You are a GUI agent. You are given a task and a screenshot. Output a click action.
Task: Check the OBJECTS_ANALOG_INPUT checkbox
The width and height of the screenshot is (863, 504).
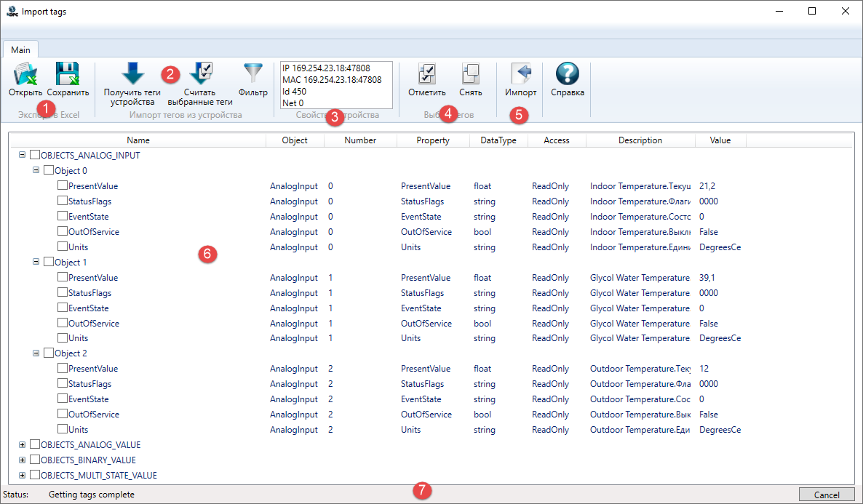tap(35, 155)
